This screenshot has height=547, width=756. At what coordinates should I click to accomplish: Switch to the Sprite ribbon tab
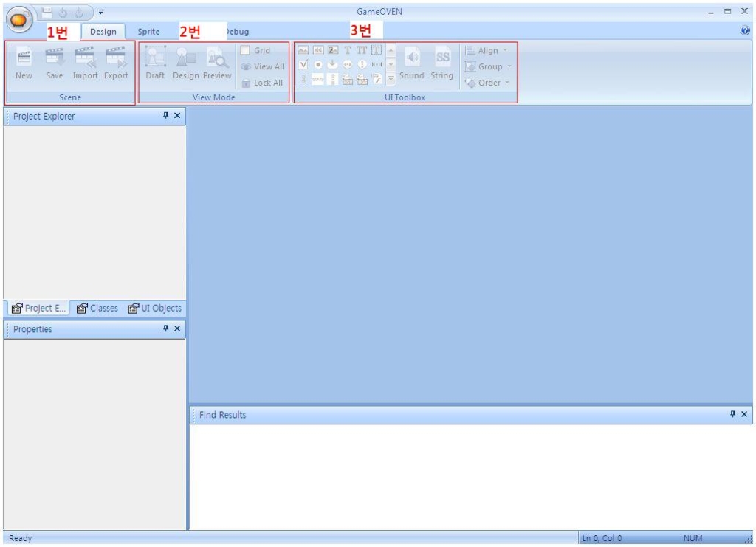point(148,32)
